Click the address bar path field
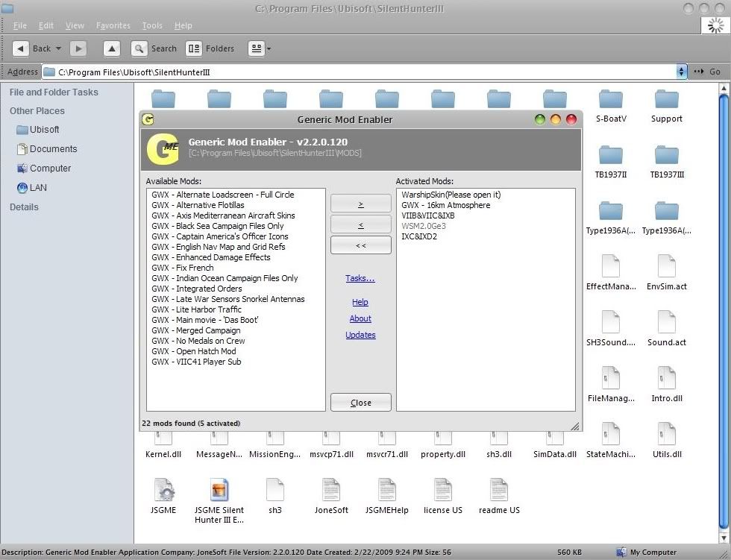This screenshot has width=731, height=560. (359, 72)
